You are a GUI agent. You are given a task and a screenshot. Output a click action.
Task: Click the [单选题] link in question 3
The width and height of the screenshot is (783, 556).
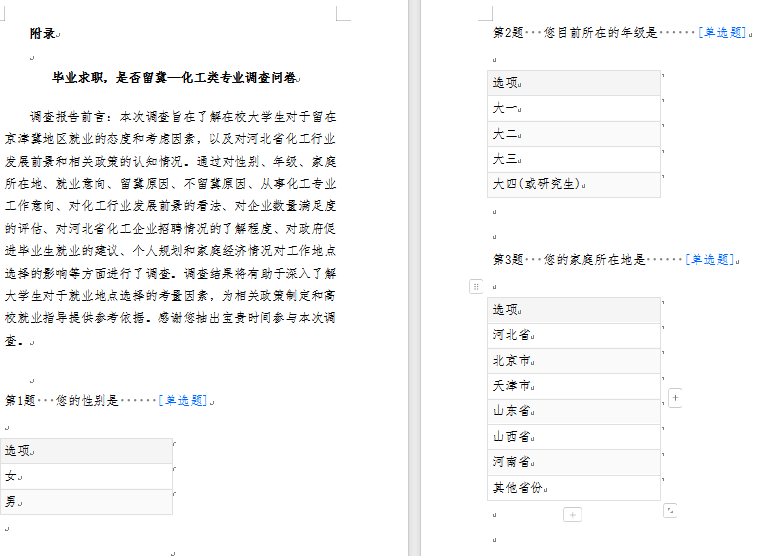710,259
